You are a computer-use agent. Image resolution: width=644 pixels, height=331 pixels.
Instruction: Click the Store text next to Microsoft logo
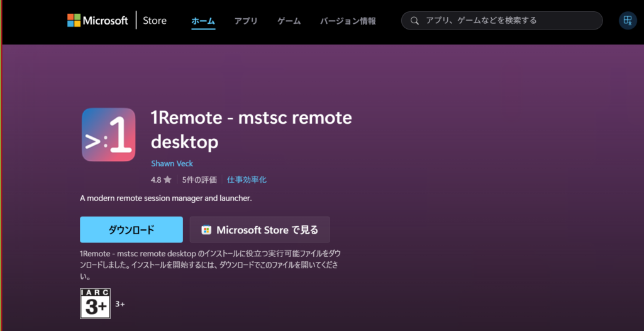(x=155, y=21)
